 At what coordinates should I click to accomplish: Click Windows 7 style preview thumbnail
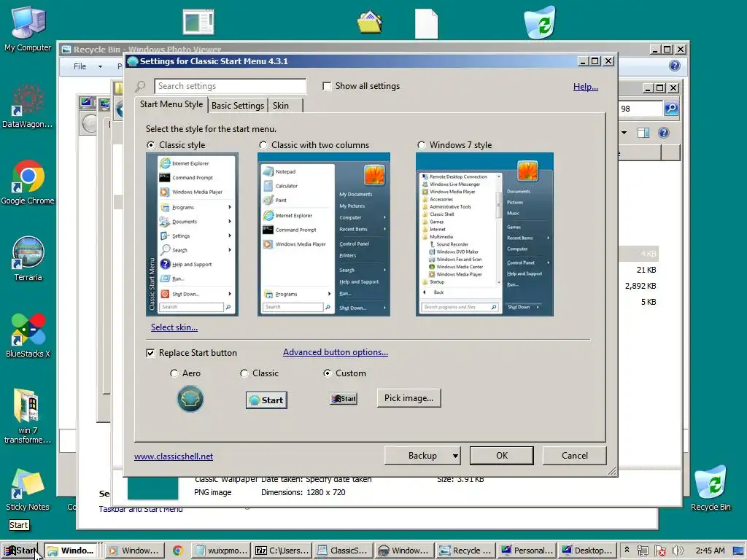pos(484,234)
